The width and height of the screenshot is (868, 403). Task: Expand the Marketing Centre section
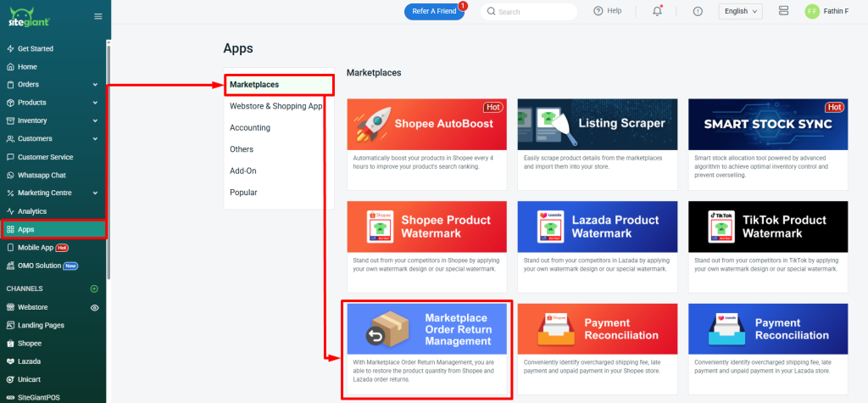[x=95, y=193]
